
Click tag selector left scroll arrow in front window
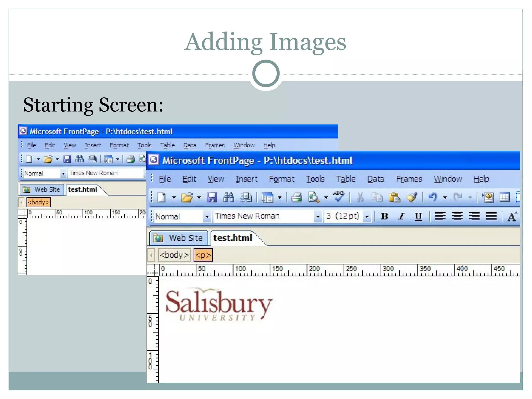click(x=151, y=255)
